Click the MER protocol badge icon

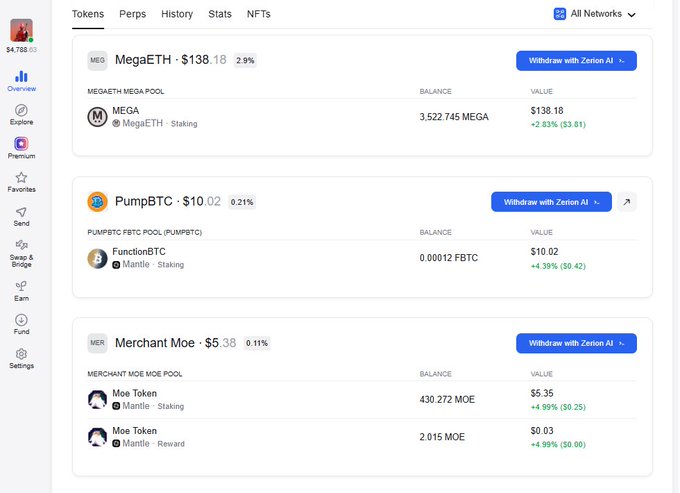pyautogui.click(x=97, y=343)
